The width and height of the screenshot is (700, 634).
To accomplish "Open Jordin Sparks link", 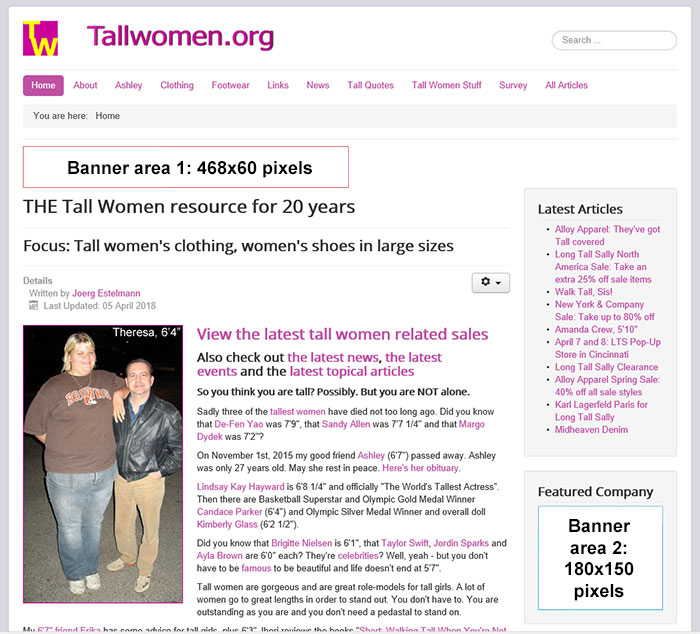I will coord(461,543).
